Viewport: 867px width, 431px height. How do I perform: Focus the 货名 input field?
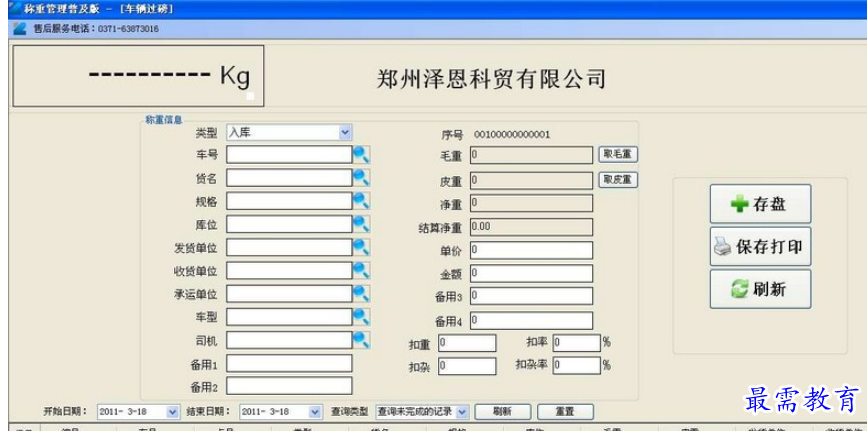[x=289, y=178]
